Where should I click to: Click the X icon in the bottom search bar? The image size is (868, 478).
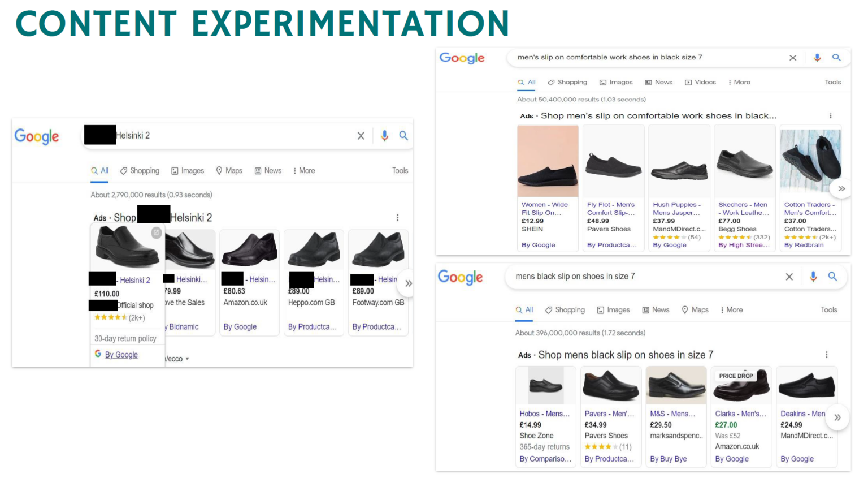click(x=789, y=277)
